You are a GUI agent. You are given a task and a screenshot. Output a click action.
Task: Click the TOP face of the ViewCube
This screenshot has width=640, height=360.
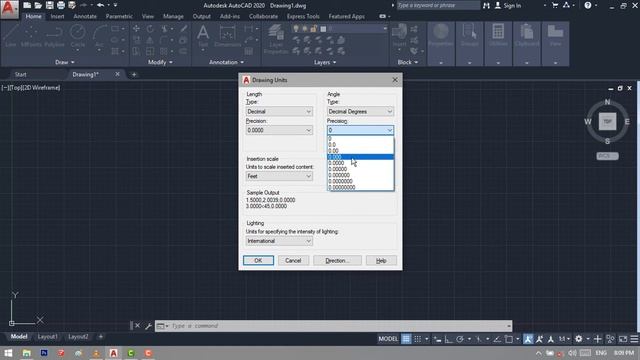[x=607, y=122]
